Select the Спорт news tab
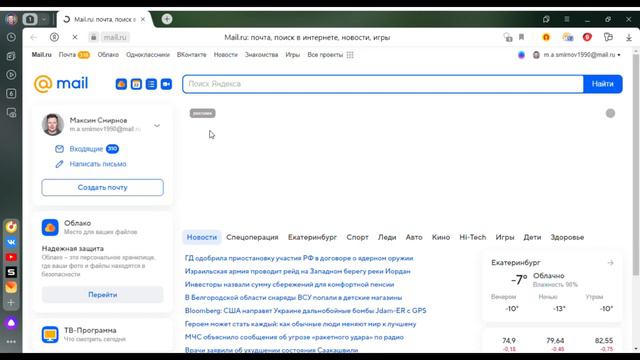 [x=357, y=237]
